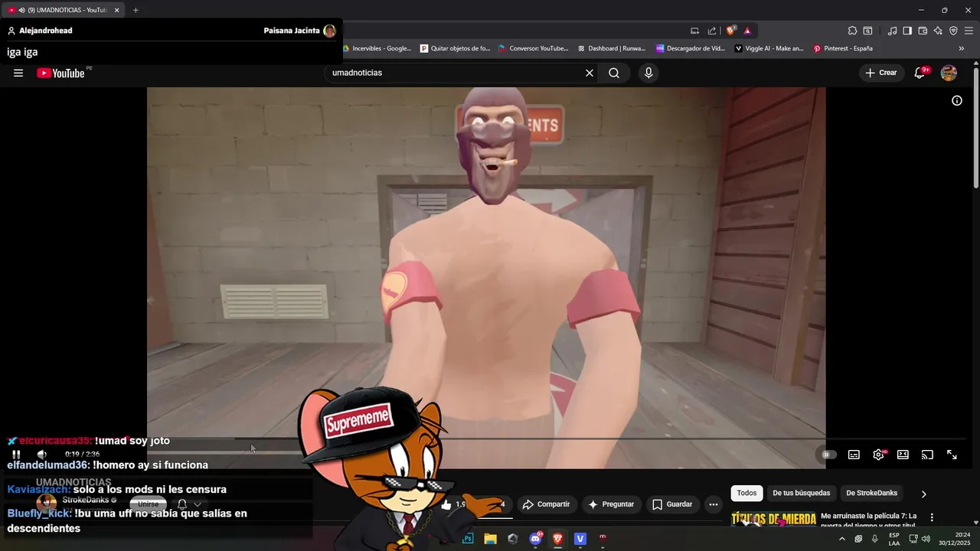Image resolution: width=980 pixels, height=551 pixels.
Task: Show video info card icon
Action: [957, 100]
